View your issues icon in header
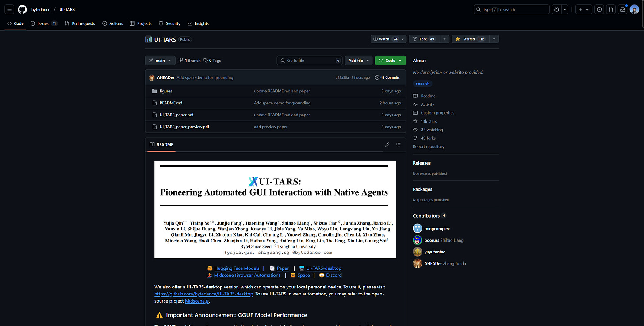The width and height of the screenshot is (644, 326). point(599,9)
